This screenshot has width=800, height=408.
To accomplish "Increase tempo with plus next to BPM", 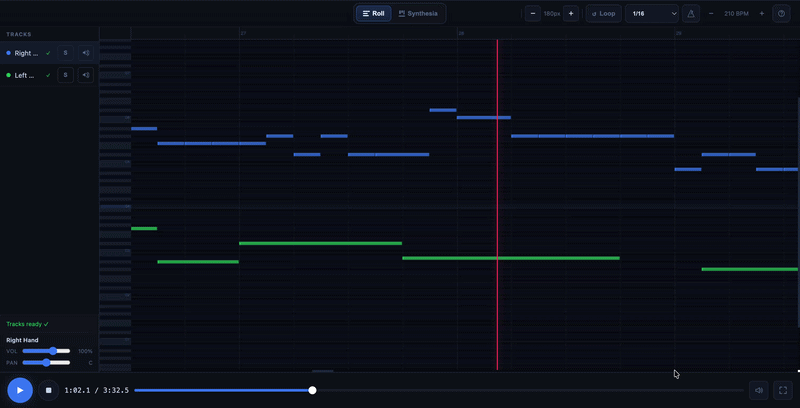I will [x=762, y=14].
